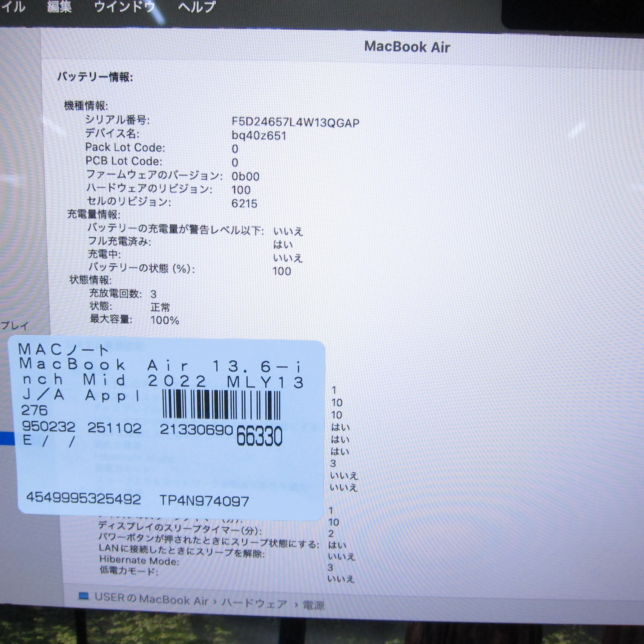Click the device name bq40z651
The image size is (644, 644).
pyautogui.click(x=259, y=136)
